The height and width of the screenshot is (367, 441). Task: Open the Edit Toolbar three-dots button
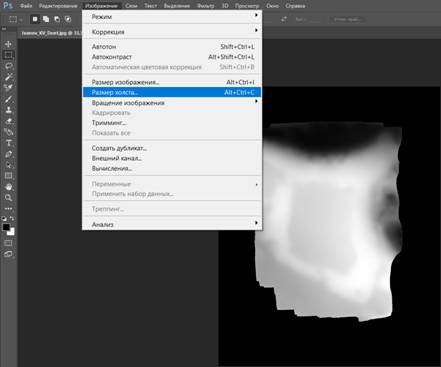click(8, 209)
